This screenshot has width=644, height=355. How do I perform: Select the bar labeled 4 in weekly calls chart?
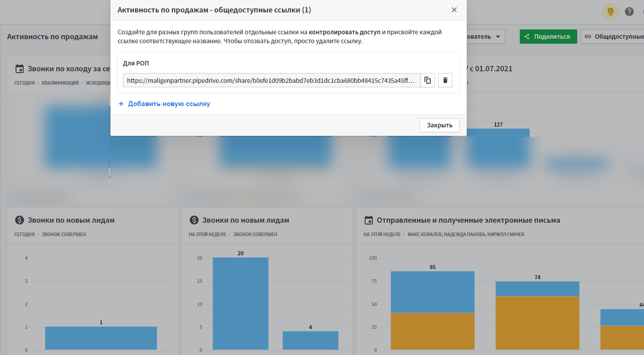pyautogui.click(x=310, y=340)
